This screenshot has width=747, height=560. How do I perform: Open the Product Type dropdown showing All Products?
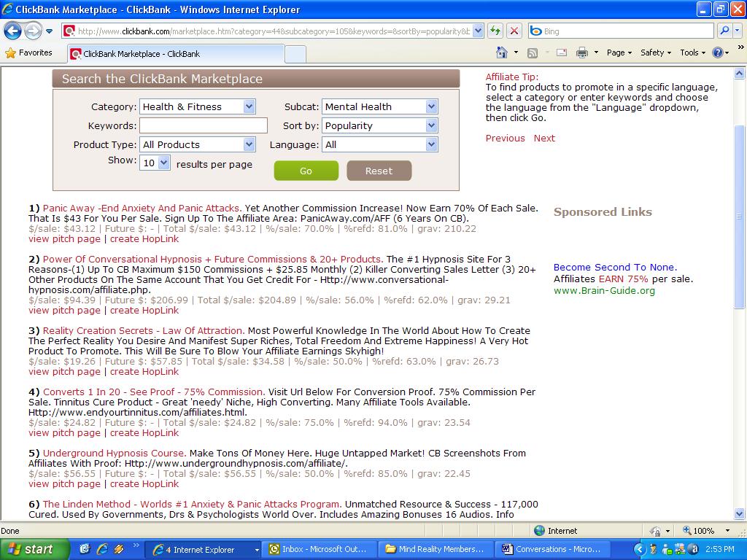(197, 145)
